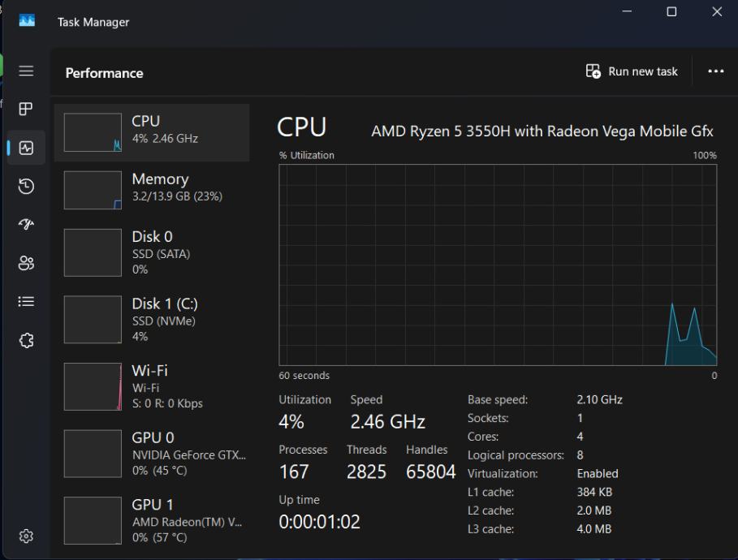This screenshot has width=738, height=560.
Task: Open the three-dot more options menu
Action: (715, 71)
